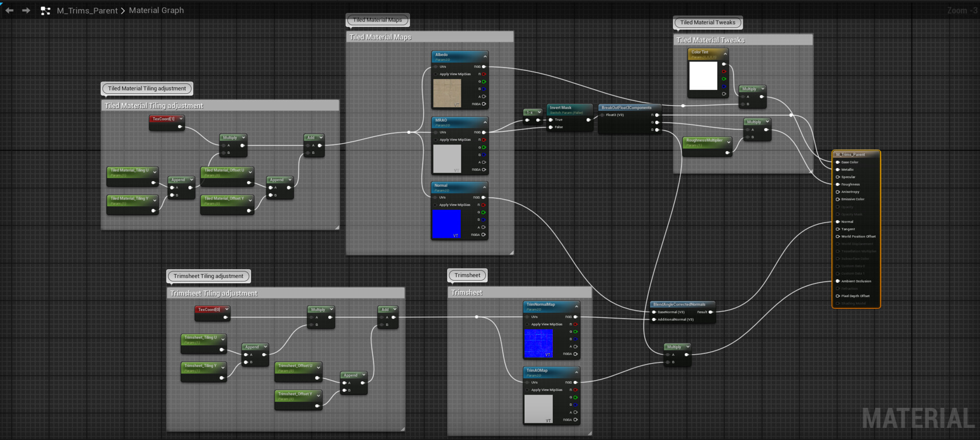This screenshot has width=980, height=440.
Task: Click the Float3 input pin on BreakOutFloat3Components
Action: [x=602, y=115]
